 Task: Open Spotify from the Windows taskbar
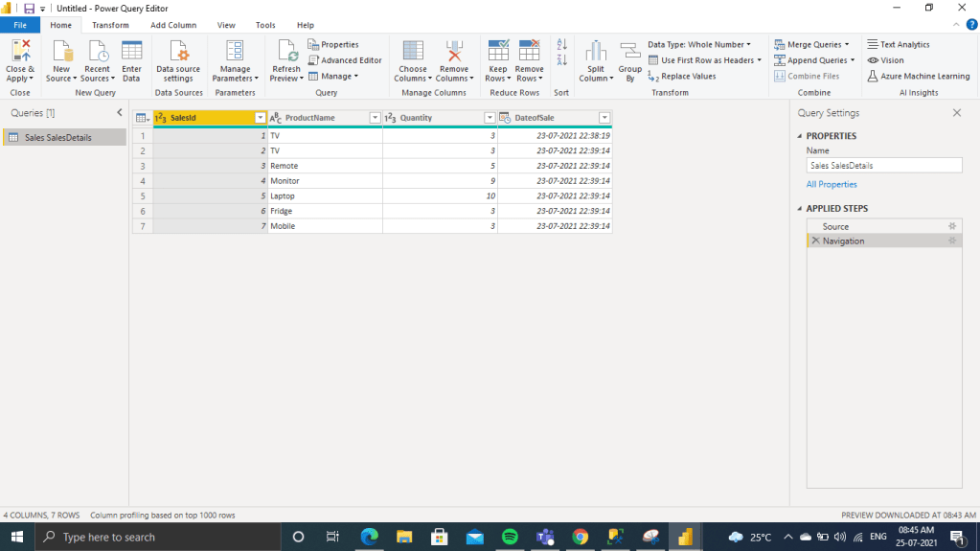click(x=510, y=537)
